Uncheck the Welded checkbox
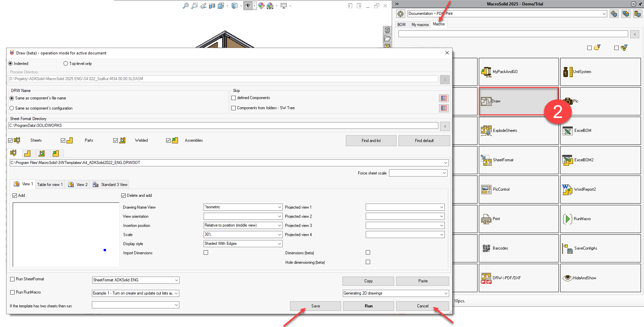Image resolution: width=644 pixels, height=327 pixels. tap(116, 140)
